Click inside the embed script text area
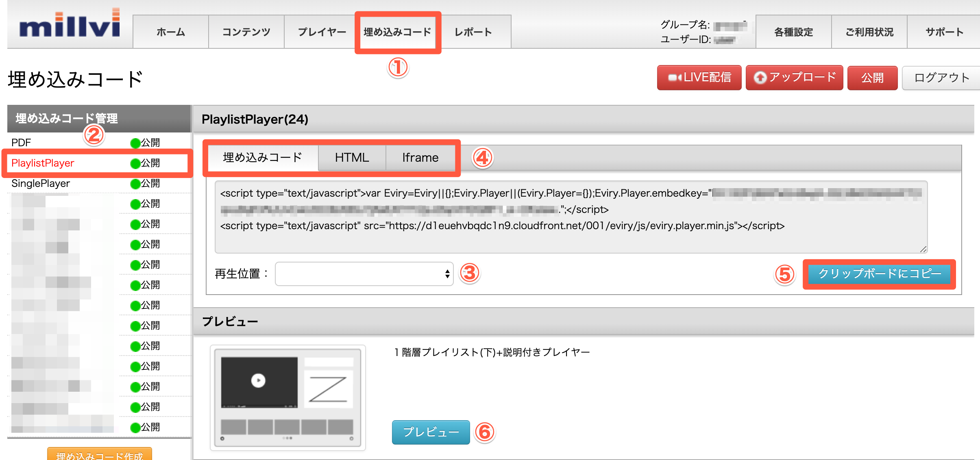 coord(571,217)
